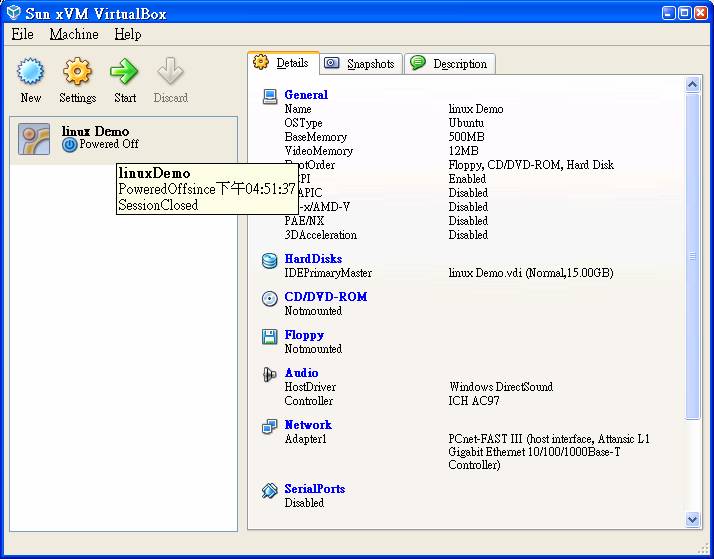This screenshot has height=559, width=714.
Task: Click the 'ICH AC97' controller value
Action: point(474,401)
